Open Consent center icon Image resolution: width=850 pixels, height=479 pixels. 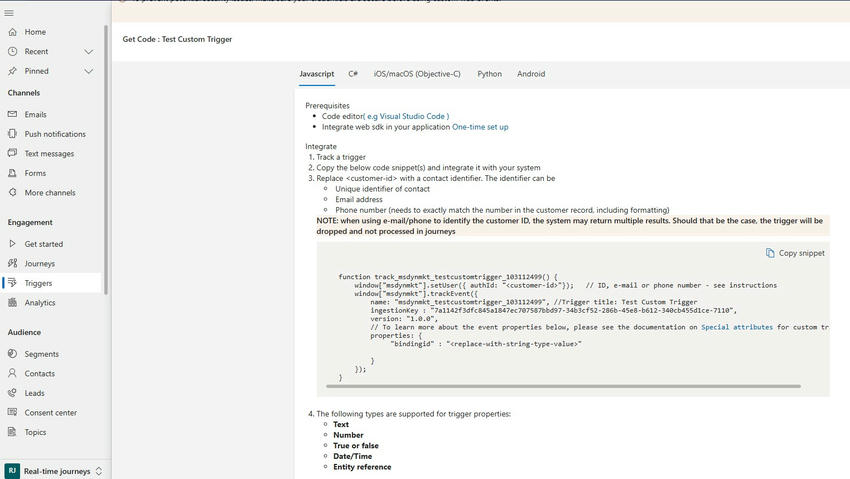click(13, 413)
